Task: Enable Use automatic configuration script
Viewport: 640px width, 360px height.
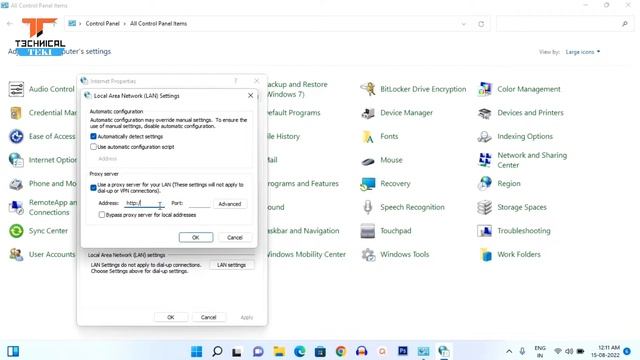Action: tap(93, 147)
